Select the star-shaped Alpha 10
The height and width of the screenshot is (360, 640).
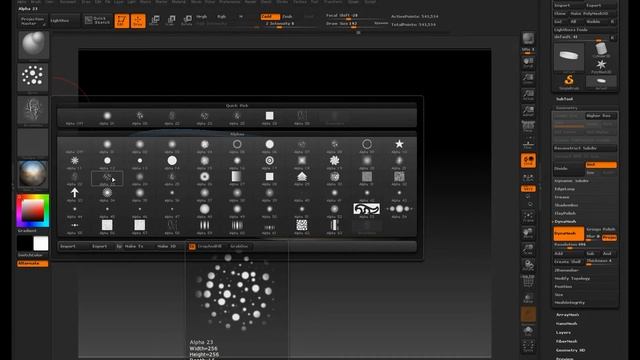[399, 144]
